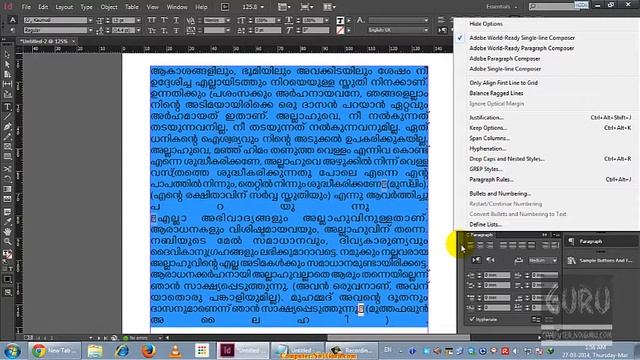Image resolution: width=640 pixels, height=360 pixels.
Task: Open the Object menu
Action: [x=109, y=7]
